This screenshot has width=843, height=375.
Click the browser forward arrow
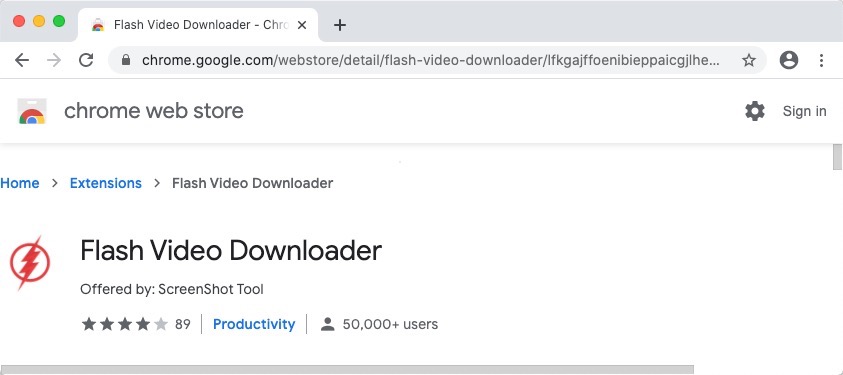coord(54,60)
